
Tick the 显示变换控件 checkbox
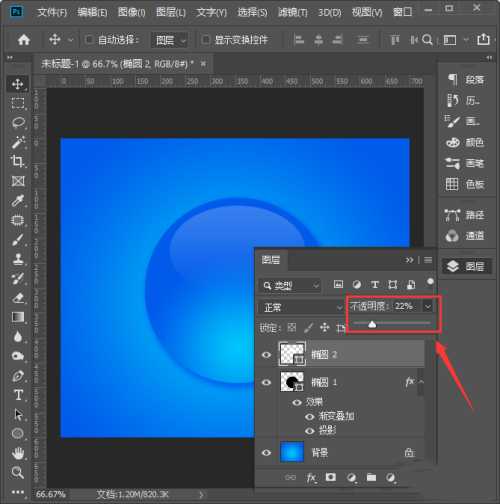206,40
